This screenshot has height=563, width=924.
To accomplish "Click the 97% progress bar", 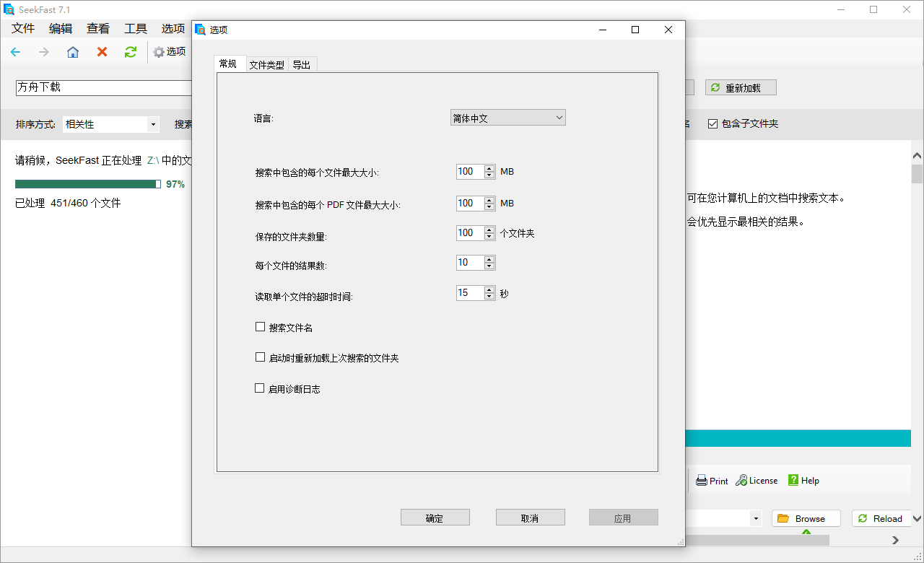I will 88,184.
